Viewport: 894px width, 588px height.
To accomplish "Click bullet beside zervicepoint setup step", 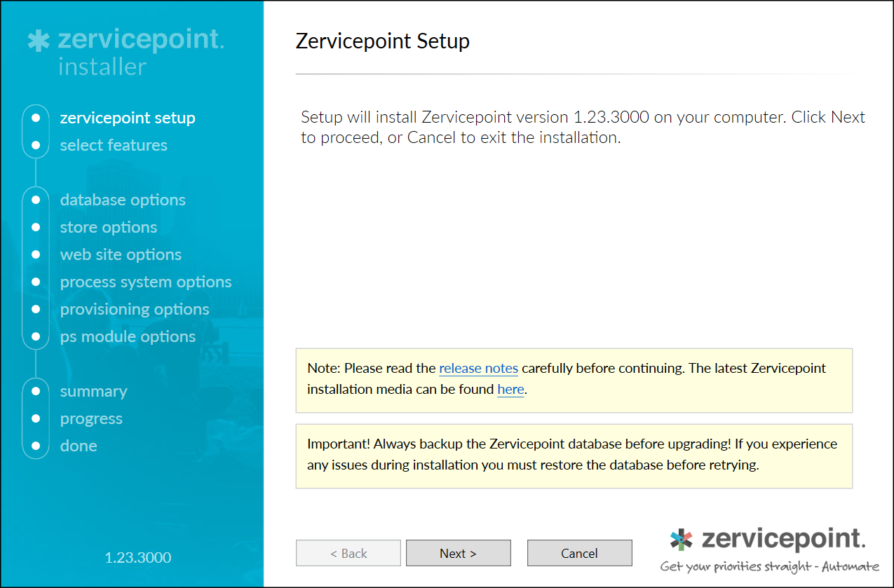I will pos(36,118).
